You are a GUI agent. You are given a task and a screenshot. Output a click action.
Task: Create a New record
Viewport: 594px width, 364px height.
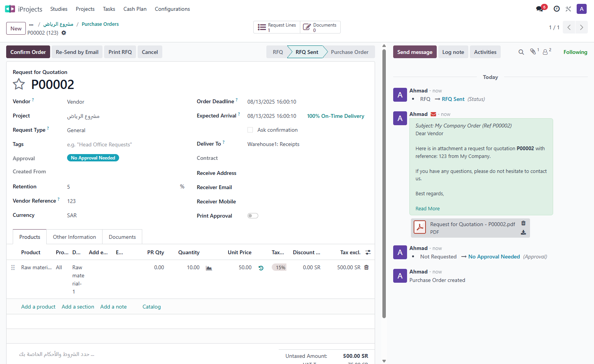click(x=16, y=29)
